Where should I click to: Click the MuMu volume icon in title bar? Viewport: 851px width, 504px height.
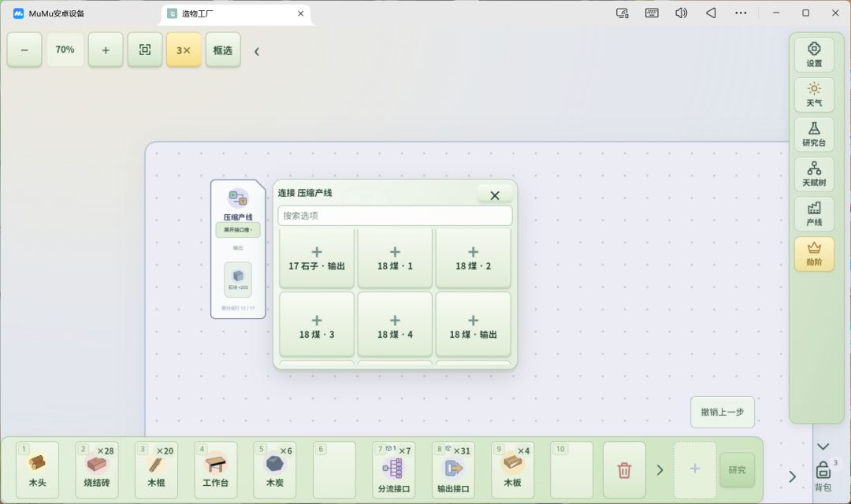(x=681, y=13)
